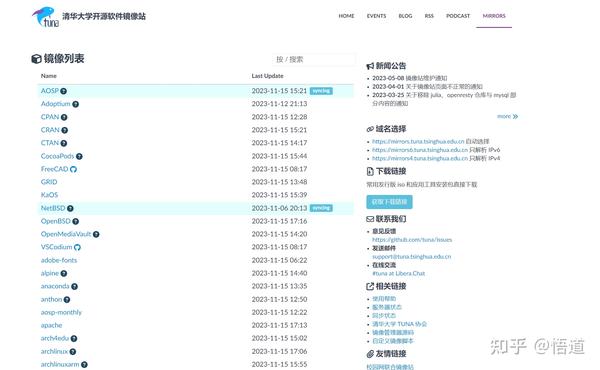Open help icon next to AOSP
This screenshot has height=370, width=600.
[x=64, y=91]
